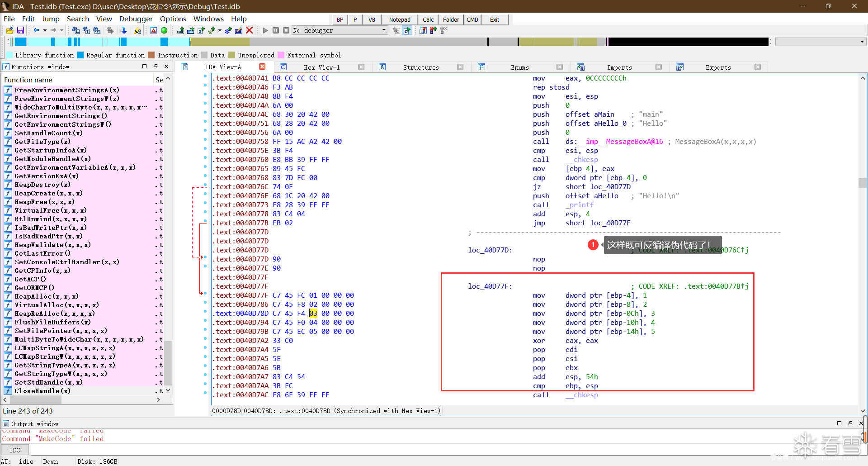Click the Notepad button
This screenshot has height=466, width=868.
click(400, 19)
